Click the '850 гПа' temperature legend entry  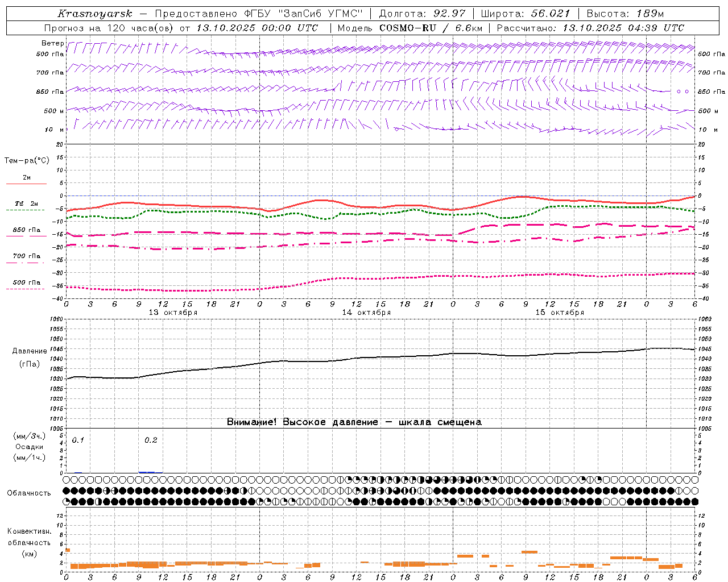point(26,230)
